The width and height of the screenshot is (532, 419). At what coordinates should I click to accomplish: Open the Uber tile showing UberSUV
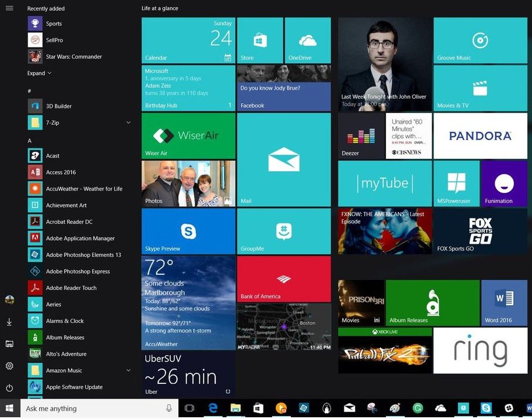tap(188, 374)
